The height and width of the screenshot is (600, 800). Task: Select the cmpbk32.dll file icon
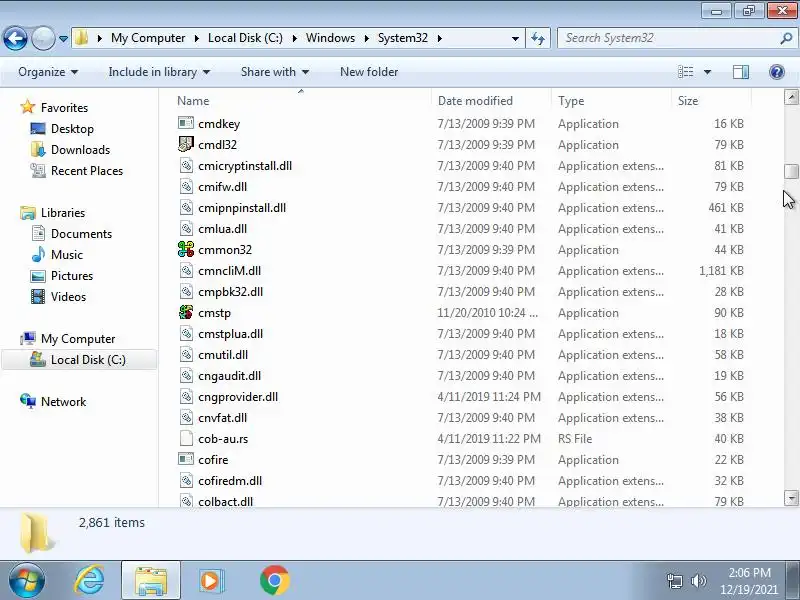point(186,291)
